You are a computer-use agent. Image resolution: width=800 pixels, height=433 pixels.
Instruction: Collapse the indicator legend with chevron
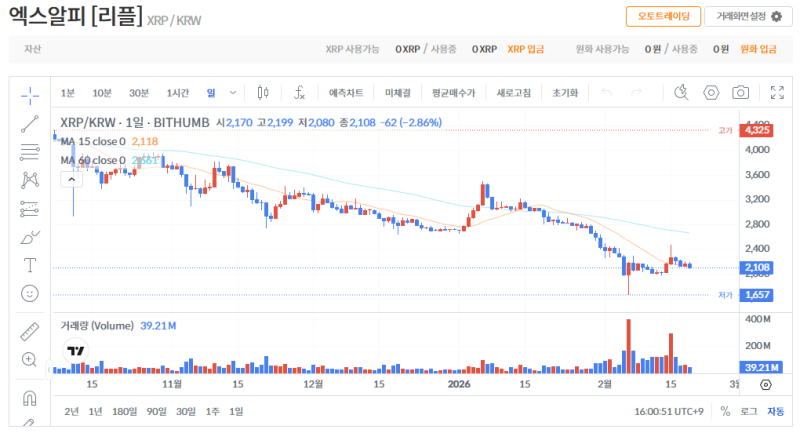[71, 180]
